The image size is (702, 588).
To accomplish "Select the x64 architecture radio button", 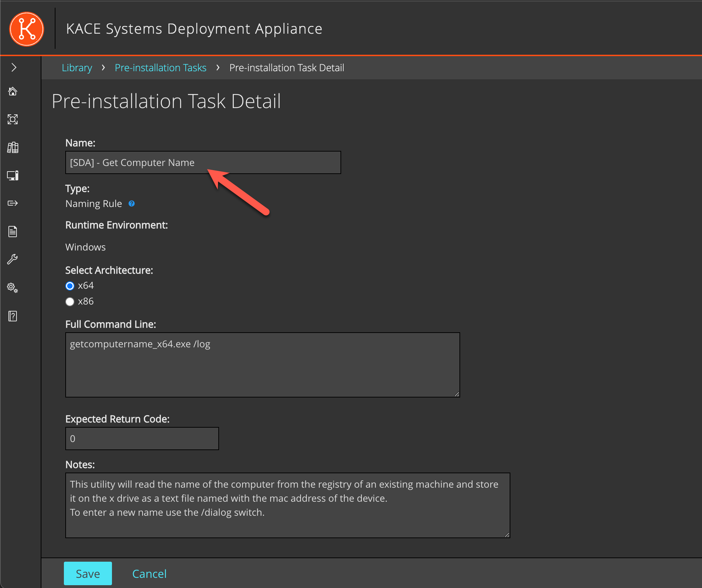I will (70, 286).
